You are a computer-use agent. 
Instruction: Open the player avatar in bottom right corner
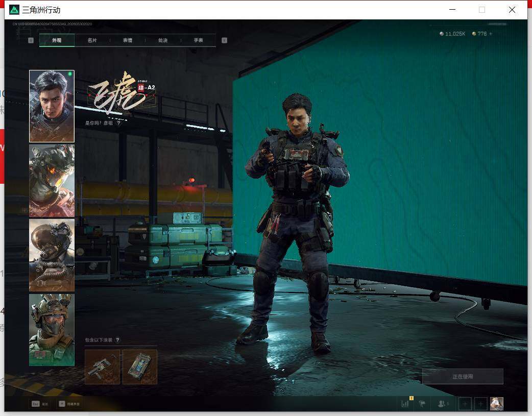(x=496, y=404)
